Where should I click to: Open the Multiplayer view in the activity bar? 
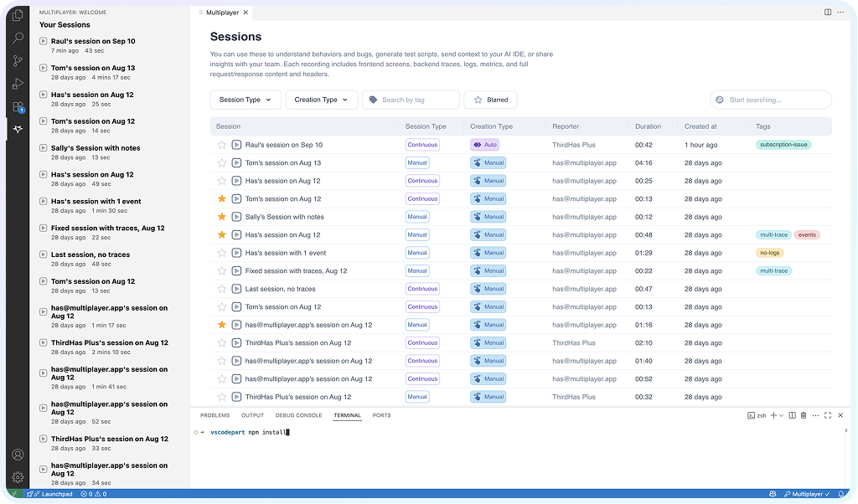17,129
